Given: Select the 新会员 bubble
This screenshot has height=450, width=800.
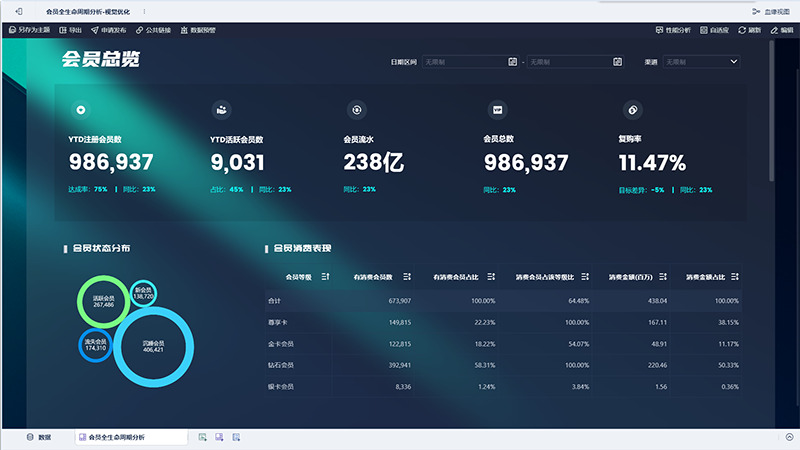Looking at the screenshot, I should tap(143, 293).
